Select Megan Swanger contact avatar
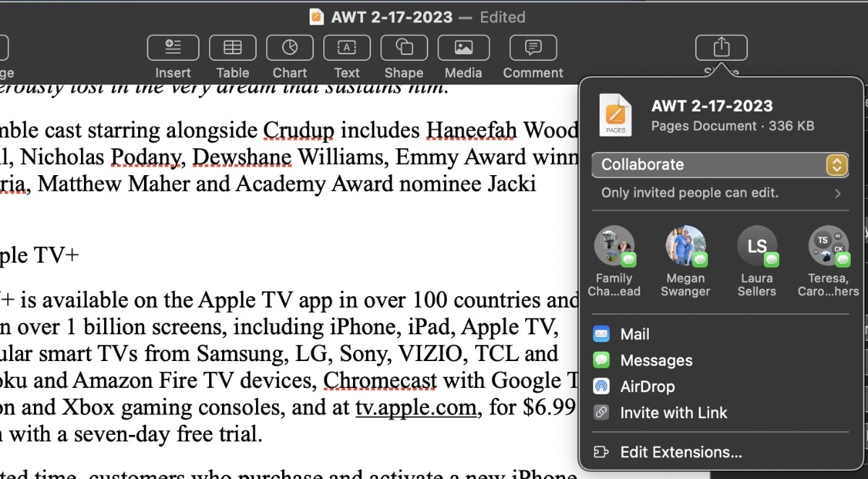This screenshot has width=868, height=479. tap(685, 247)
